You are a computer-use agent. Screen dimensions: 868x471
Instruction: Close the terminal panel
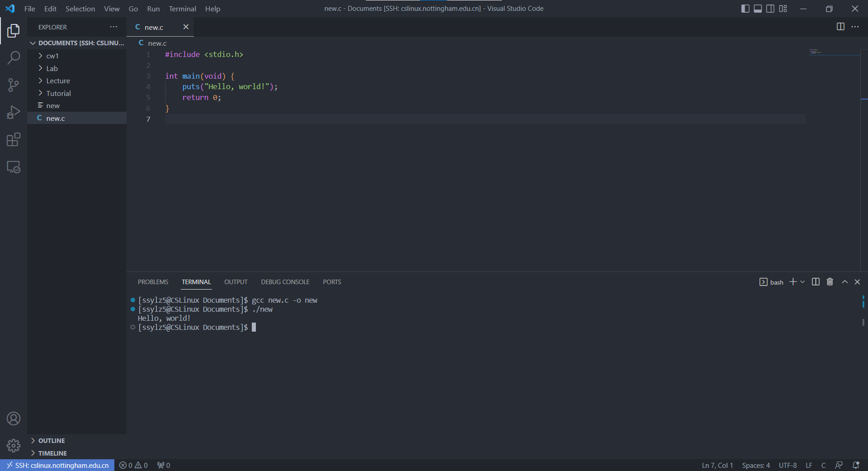click(x=857, y=282)
